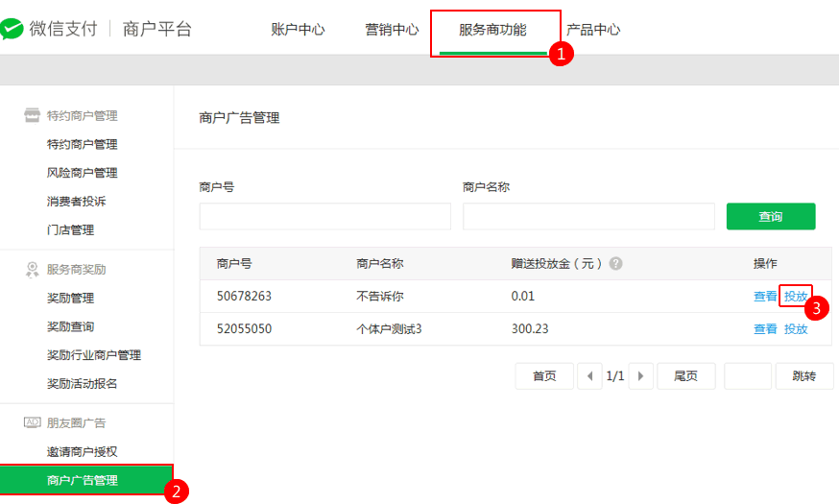Click the 商户广告管理 page heading
Image resolution: width=839 pixels, height=504 pixels.
pos(239,118)
